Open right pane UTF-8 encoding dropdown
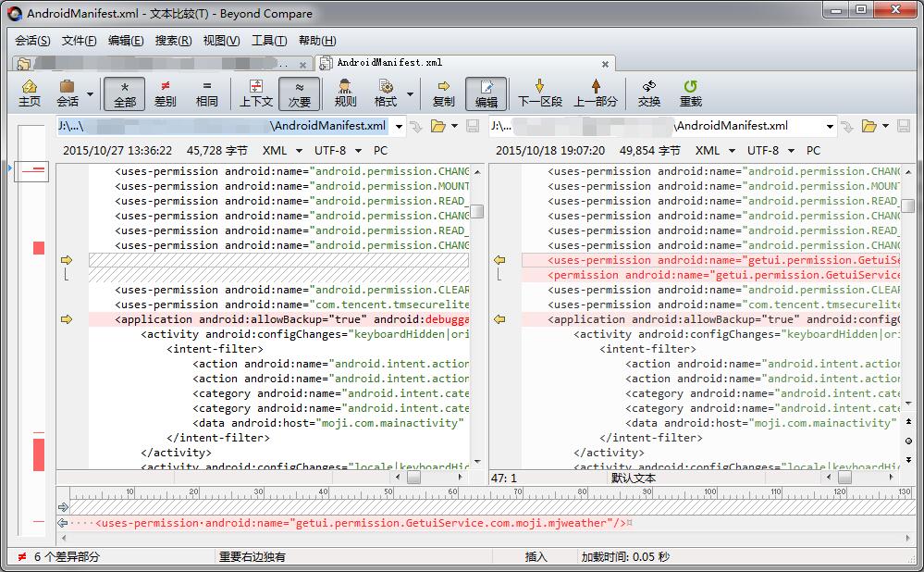This screenshot has width=924, height=572. point(791,151)
